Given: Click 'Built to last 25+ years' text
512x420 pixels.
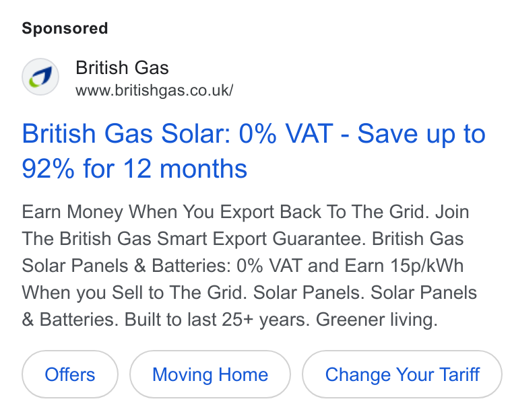Looking at the screenshot, I should (217, 320).
